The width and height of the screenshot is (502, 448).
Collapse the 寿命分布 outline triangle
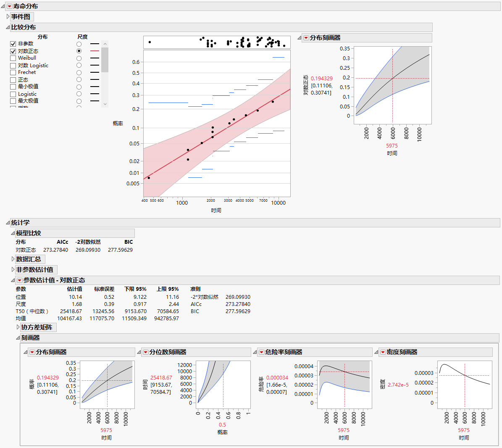click(3, 6)
